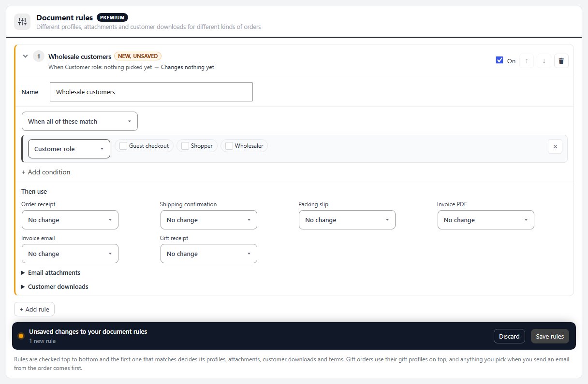Click Save rules
588x384 pixels.
[x=550, y=336]
